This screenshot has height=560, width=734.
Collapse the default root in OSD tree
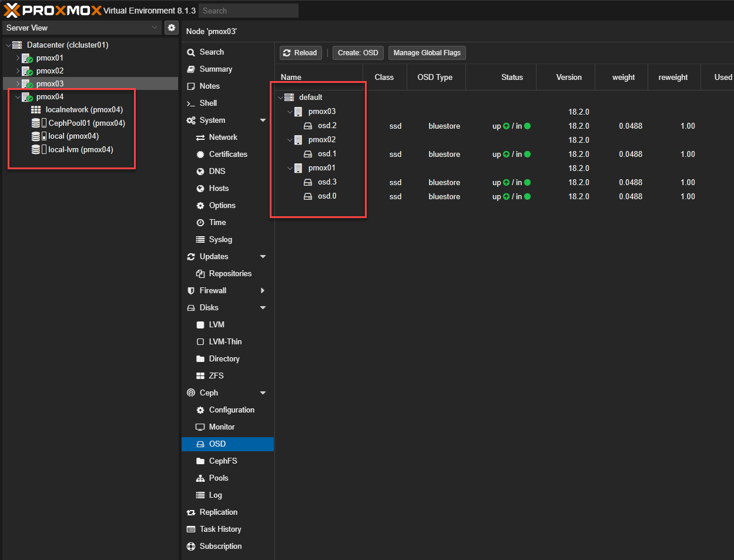tap(281, 98)
